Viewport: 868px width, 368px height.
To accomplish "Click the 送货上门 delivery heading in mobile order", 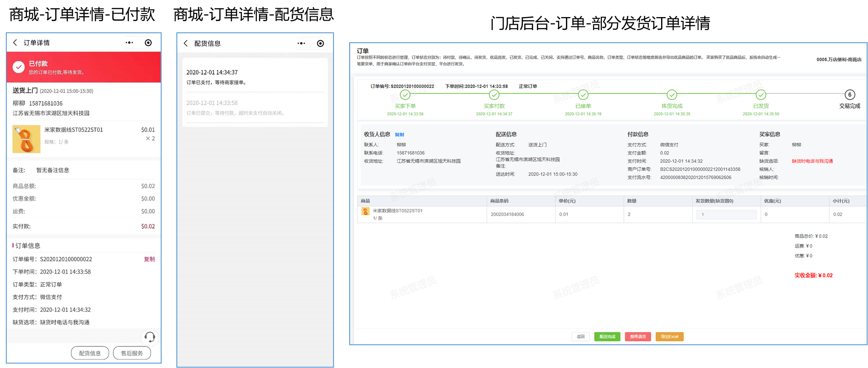I will 25,90.
